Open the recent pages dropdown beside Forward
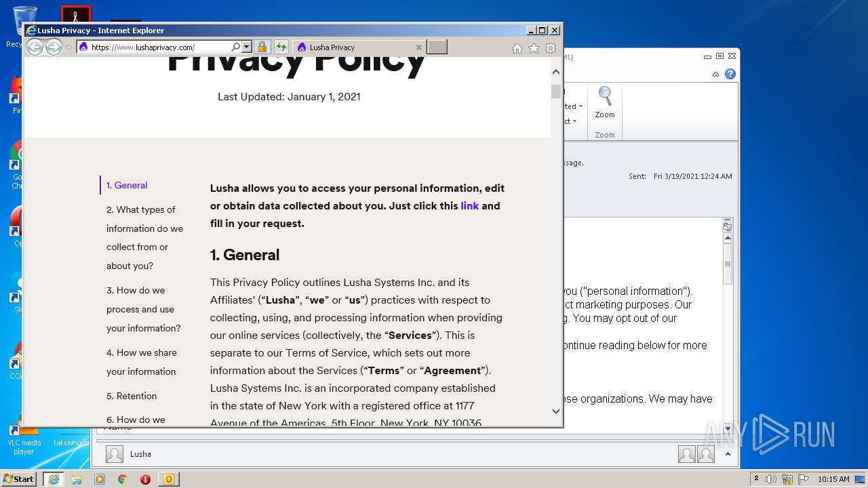 coord(68,47)
